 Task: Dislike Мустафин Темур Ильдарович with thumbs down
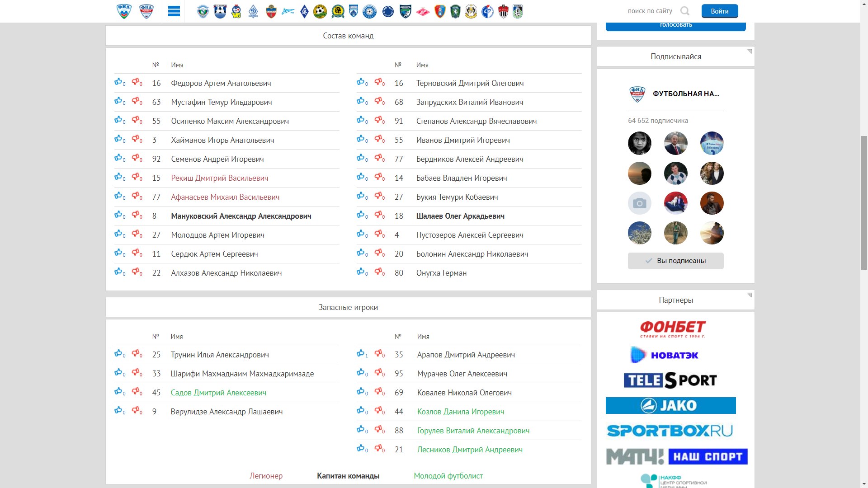(136, 101)
